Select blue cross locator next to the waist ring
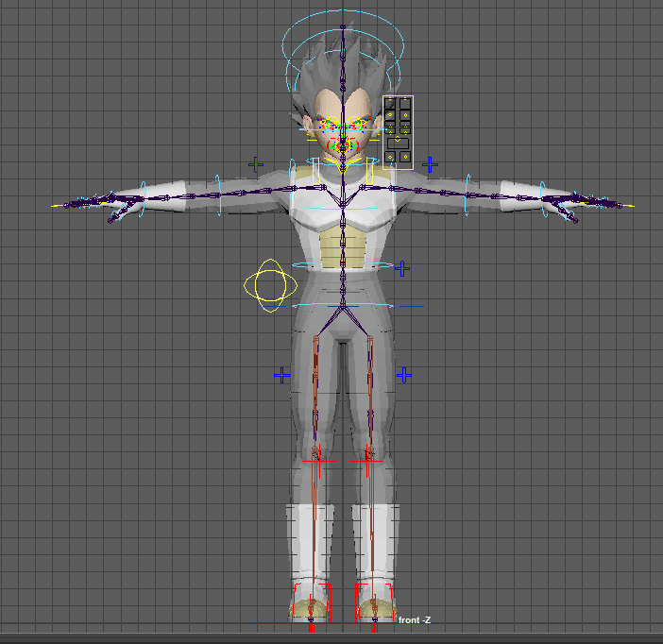The image size is (663, 644). coord(402,268)
